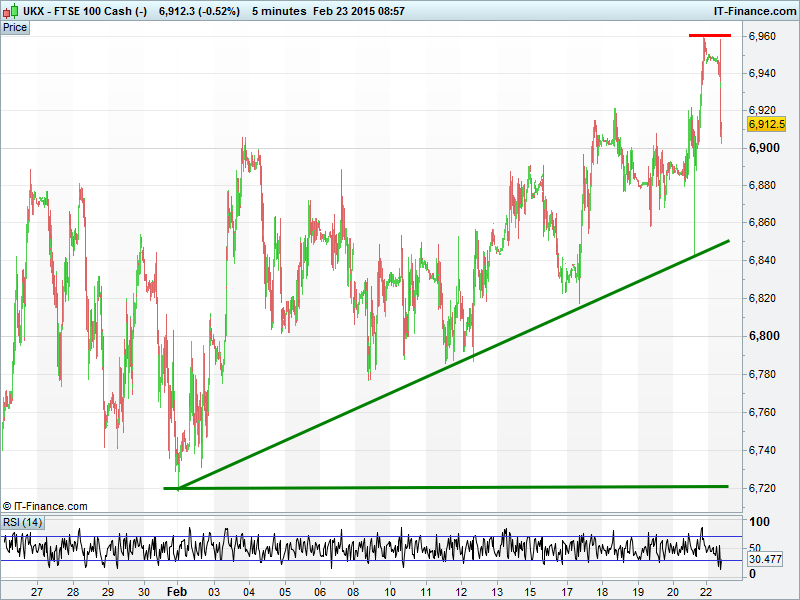The height and width of the screenshot is (600, 800).
Task: Click the 6,920 price axis label
Action: pyautogui.click(x=762, y=110)
